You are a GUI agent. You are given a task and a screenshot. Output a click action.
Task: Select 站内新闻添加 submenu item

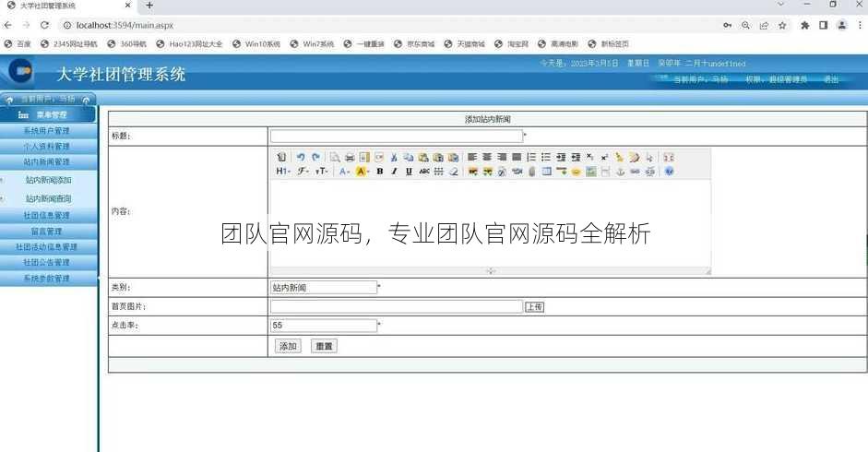[49, 180]
